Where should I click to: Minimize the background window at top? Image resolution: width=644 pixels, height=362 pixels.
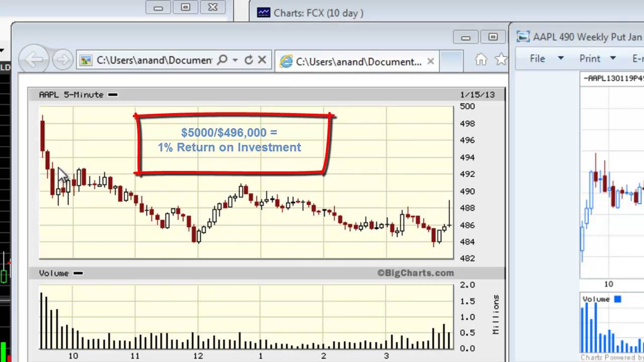point(158,7)
